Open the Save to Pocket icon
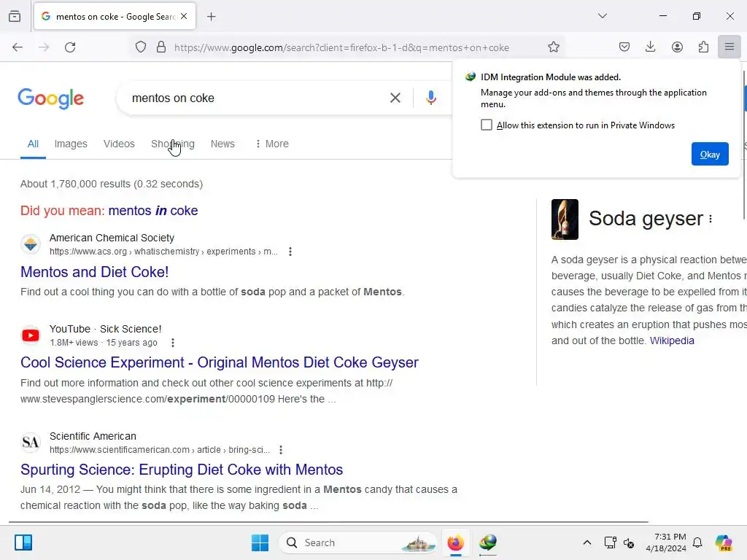 [624, 47]
